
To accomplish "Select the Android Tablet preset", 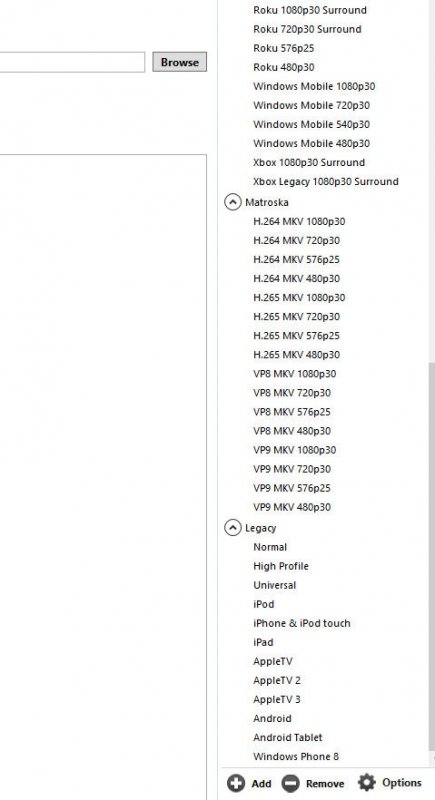I will (288, 737).
